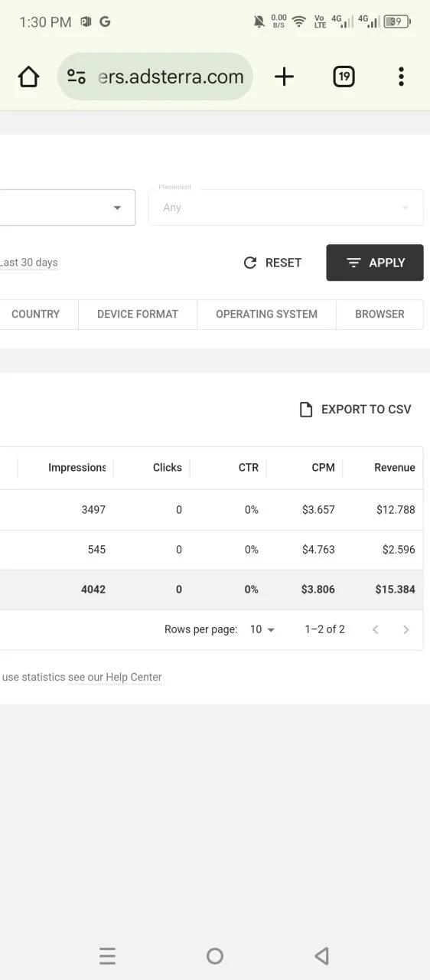Switch to the DEVICE FORMAT tab
Viewport: 430px width, 980px height.
click(138, 314)
